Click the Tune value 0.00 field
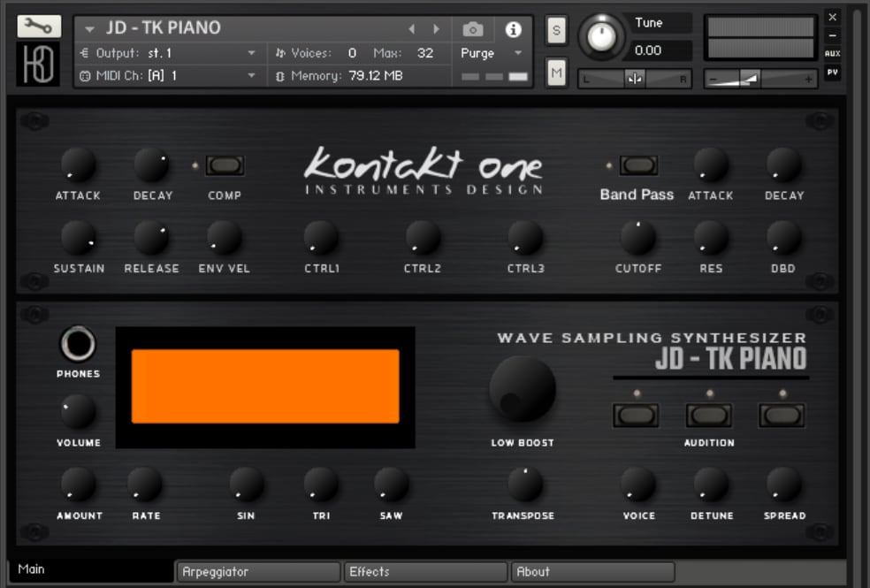 click(x=660, y=50)
